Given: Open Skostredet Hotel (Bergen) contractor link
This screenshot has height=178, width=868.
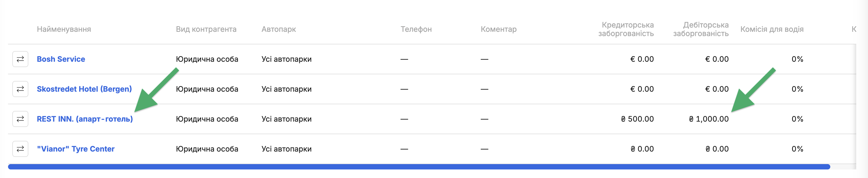Looking at the screenshot, I should (x=84, y=89).
